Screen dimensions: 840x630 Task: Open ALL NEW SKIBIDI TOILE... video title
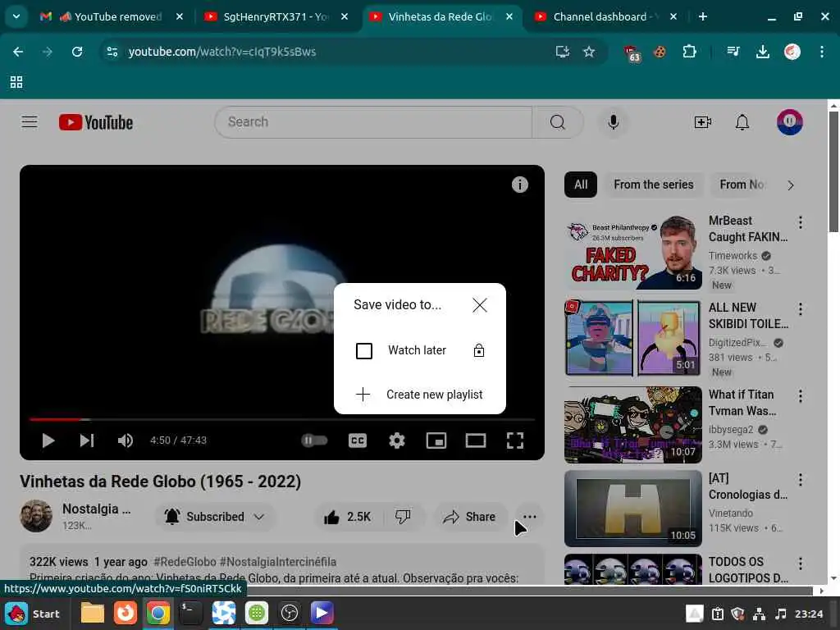click(x=748, y=316)
